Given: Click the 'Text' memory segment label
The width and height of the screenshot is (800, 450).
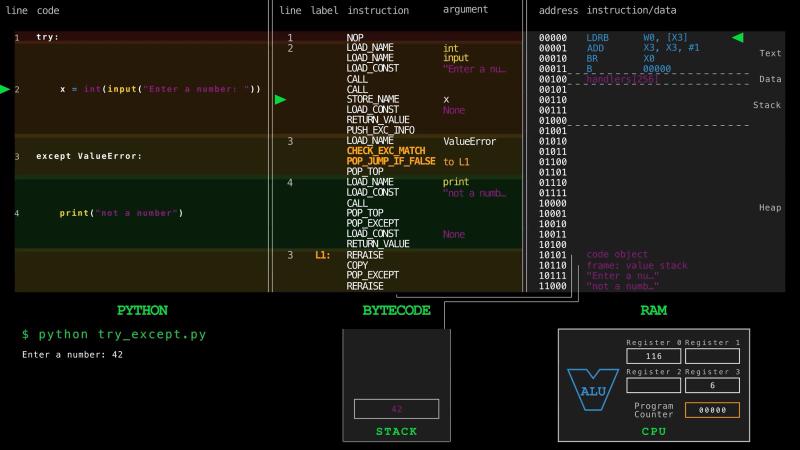Looking at the screenshot, I should point(770,53).
